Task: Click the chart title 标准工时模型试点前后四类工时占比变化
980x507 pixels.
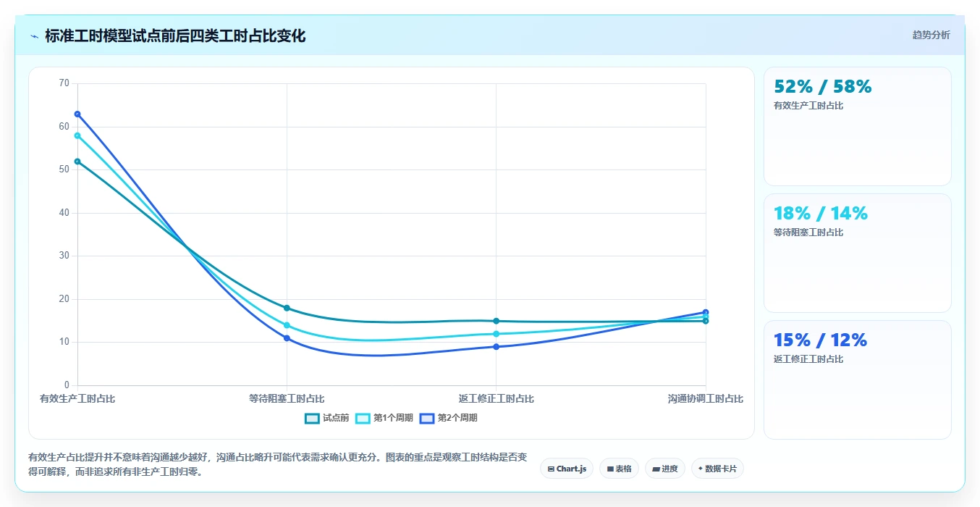Action: (x=175, y=36)
